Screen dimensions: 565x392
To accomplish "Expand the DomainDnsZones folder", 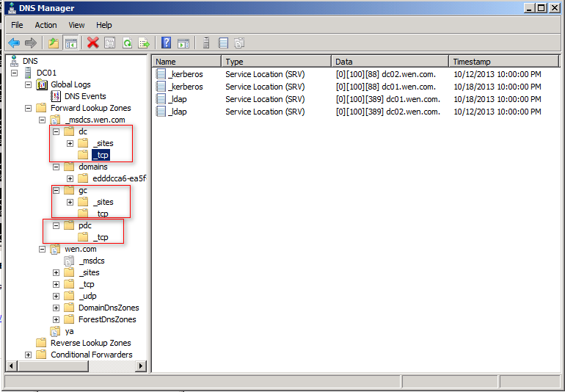I will 56,308.
